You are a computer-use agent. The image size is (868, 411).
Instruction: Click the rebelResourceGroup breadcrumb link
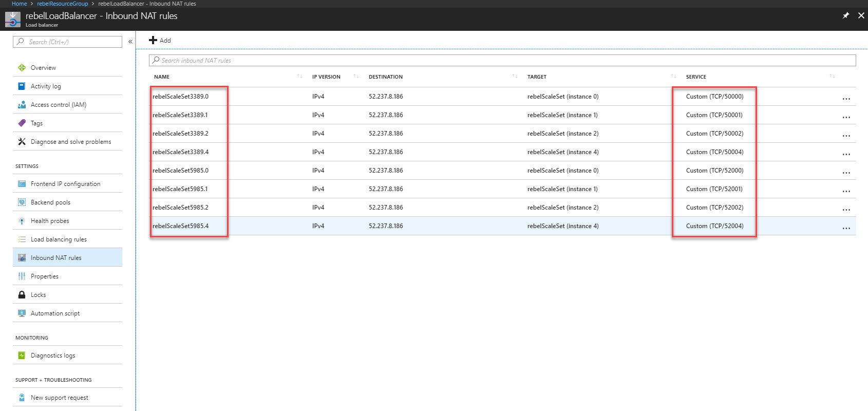(x=63, y=4)
